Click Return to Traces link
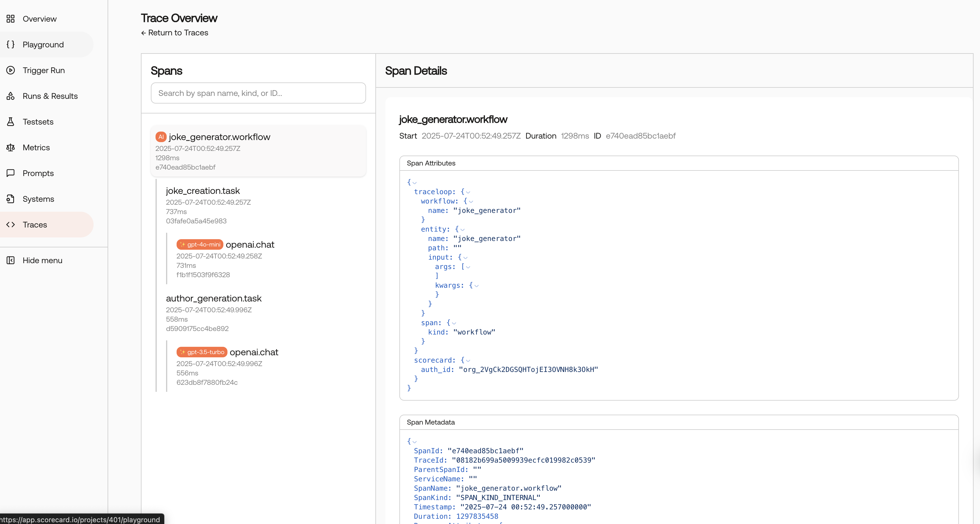This screenshot has width=980, height=524. (x=175, y=33)
